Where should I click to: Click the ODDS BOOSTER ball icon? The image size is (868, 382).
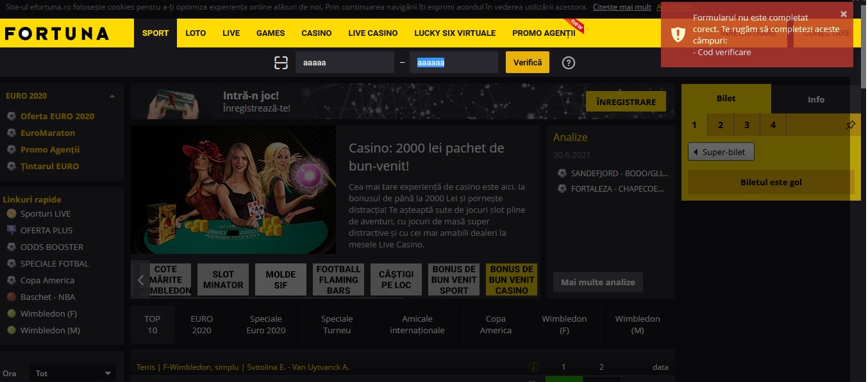[x=11, y=247]
